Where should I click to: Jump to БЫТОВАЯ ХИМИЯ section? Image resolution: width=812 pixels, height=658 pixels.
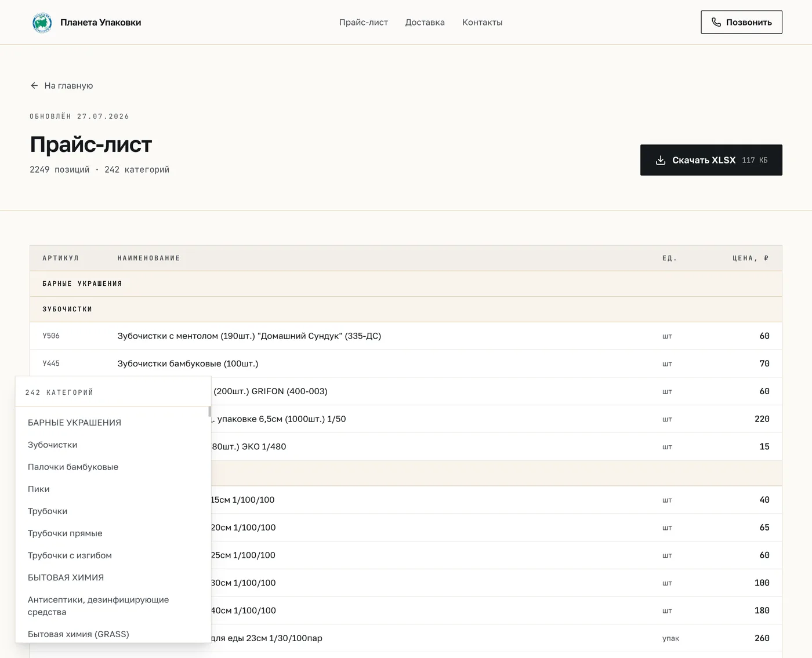tap(66, 577)
